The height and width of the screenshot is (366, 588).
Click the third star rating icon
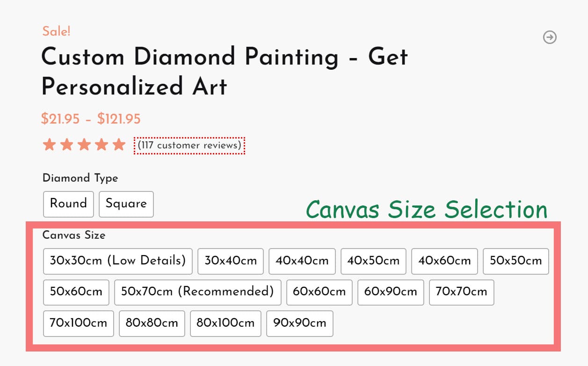(84, 145)
